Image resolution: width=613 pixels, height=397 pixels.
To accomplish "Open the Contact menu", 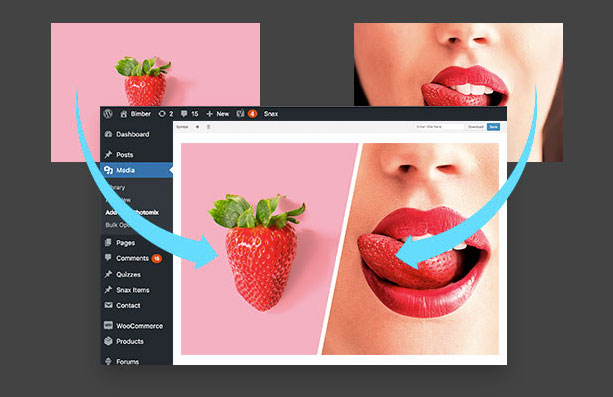I will click(128, 305).
